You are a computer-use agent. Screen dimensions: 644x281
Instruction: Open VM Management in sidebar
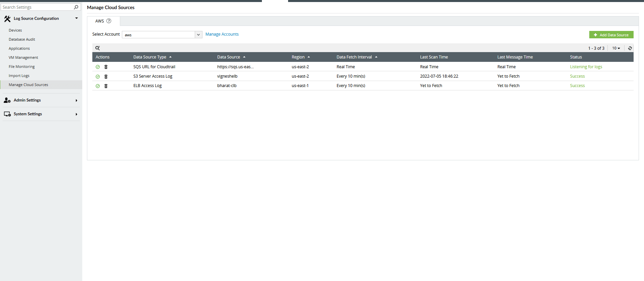pos(24,57)
